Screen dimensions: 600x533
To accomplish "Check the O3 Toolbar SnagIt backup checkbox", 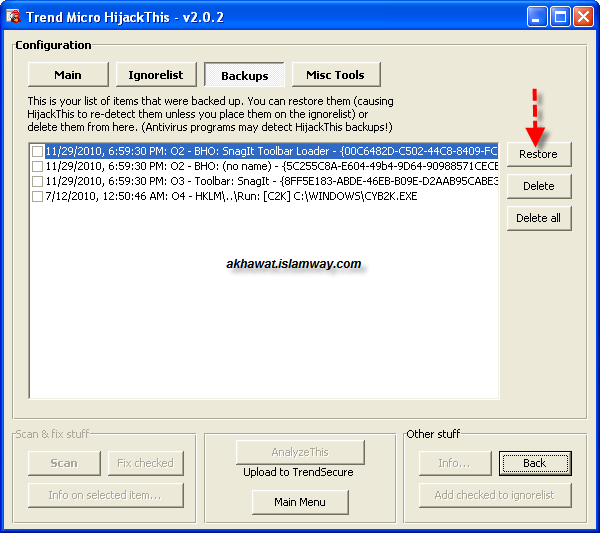I will [x=37, y=181].
